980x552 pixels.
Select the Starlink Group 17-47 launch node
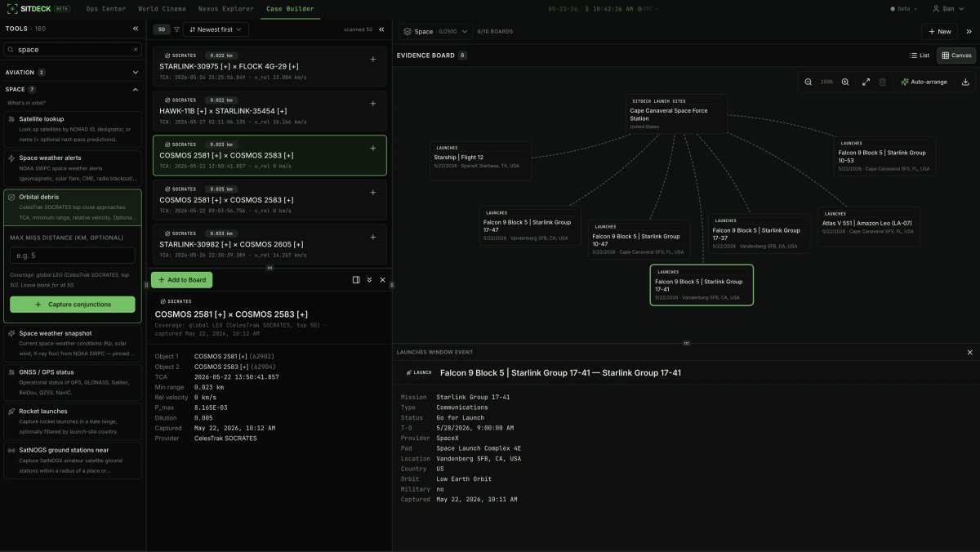point(529,226)
